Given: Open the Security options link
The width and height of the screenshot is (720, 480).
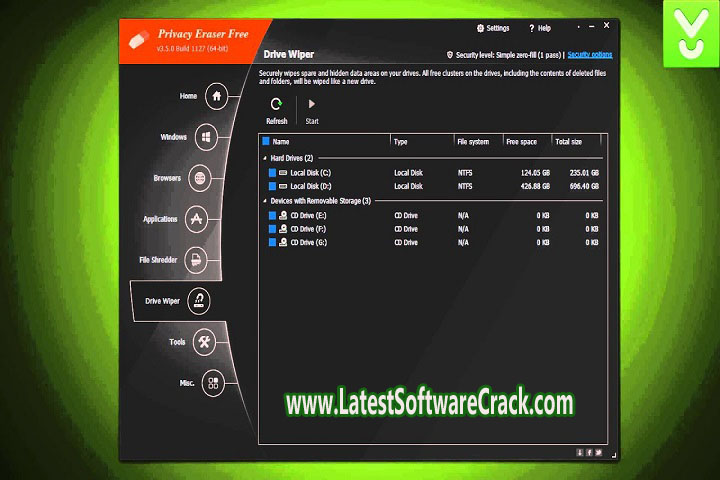Looking at the screenshot, I should tap(590, 55).
